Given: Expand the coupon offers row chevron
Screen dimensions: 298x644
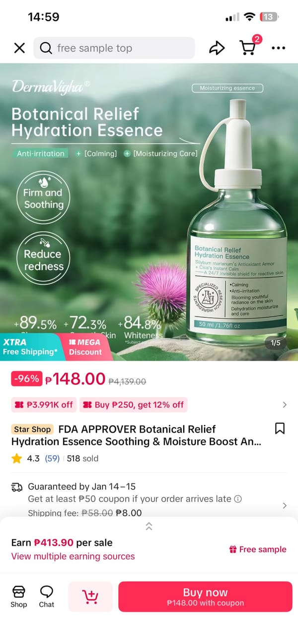Looking at the screenshot, I should 285,405.
